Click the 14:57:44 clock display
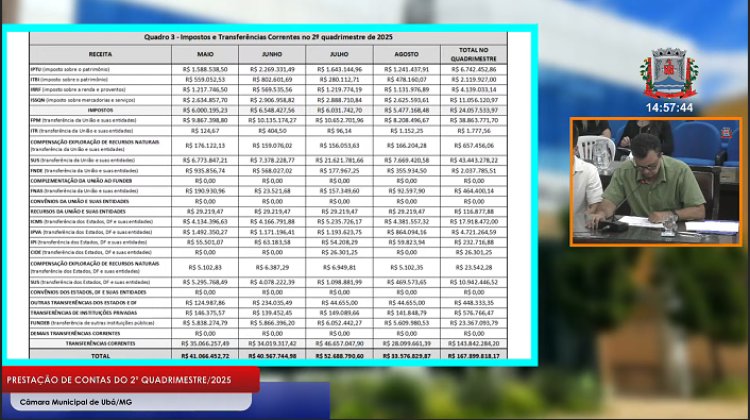Viewport: 750px width, 420px height. click(669, 106)
